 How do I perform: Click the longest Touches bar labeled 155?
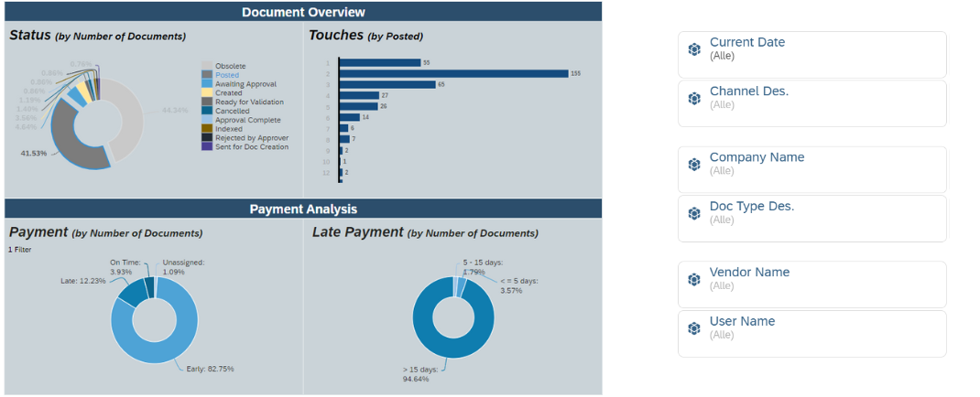(x=453, y=73)
